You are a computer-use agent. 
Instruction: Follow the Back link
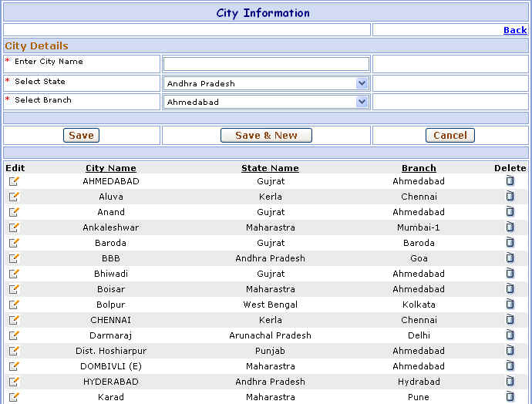pyautogui.click(x=515, y=30)
